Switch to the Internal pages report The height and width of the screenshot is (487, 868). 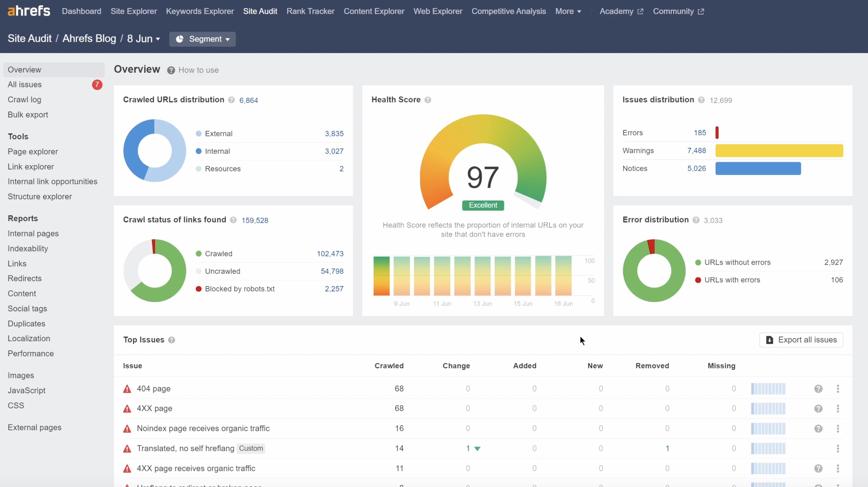tap(33, 233)
